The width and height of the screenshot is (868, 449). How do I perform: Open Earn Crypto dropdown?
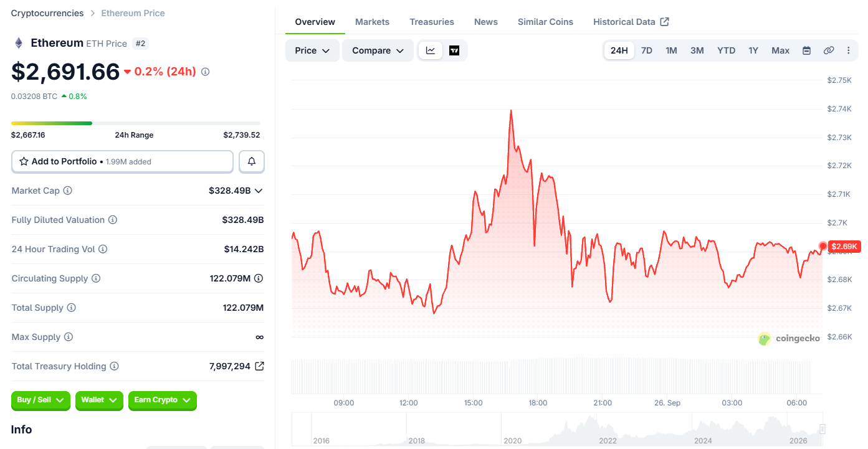click(163, 400)
